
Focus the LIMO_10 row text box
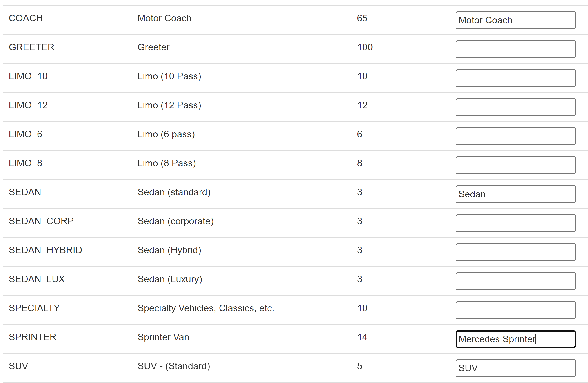(x=515, y=78)
